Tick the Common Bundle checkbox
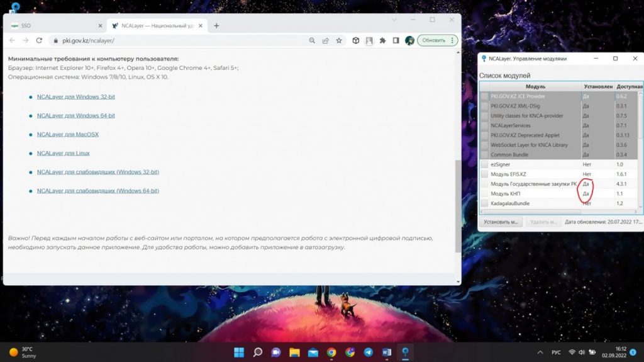 point(485,155)
